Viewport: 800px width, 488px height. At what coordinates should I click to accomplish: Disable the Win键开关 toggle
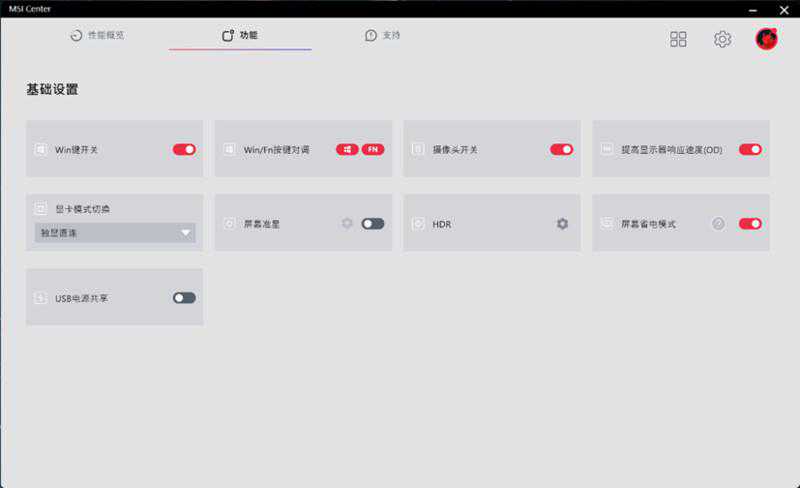[184, 149]
